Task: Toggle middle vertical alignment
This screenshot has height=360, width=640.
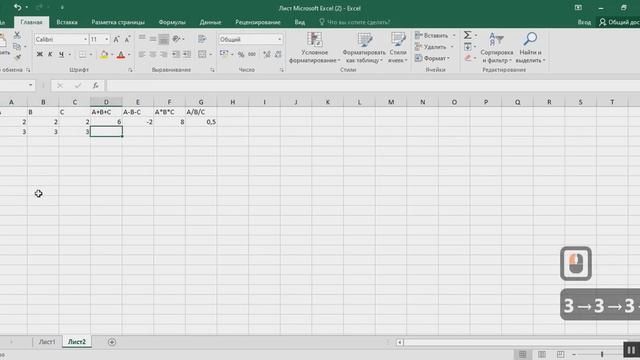Action: [153, 39]
